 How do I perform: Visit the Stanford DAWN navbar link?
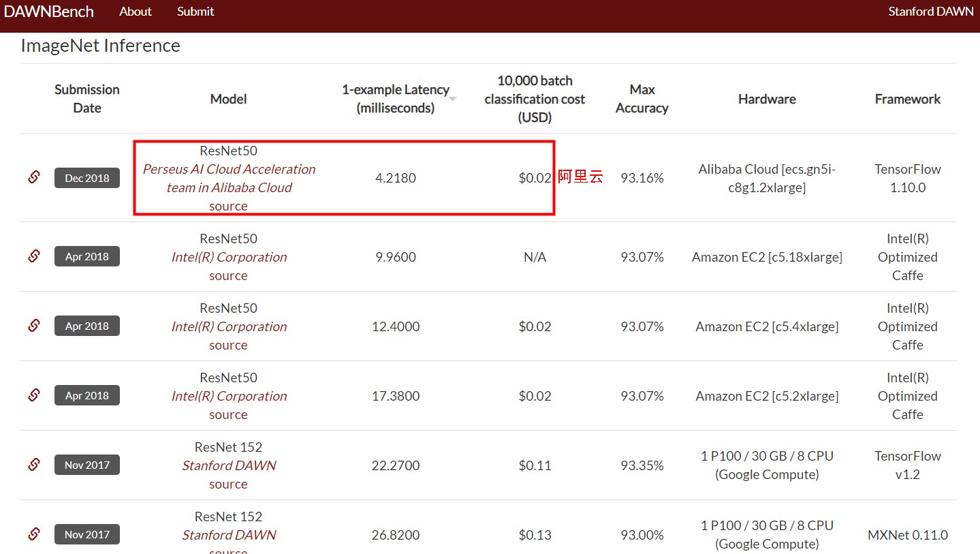click(931, 12)
